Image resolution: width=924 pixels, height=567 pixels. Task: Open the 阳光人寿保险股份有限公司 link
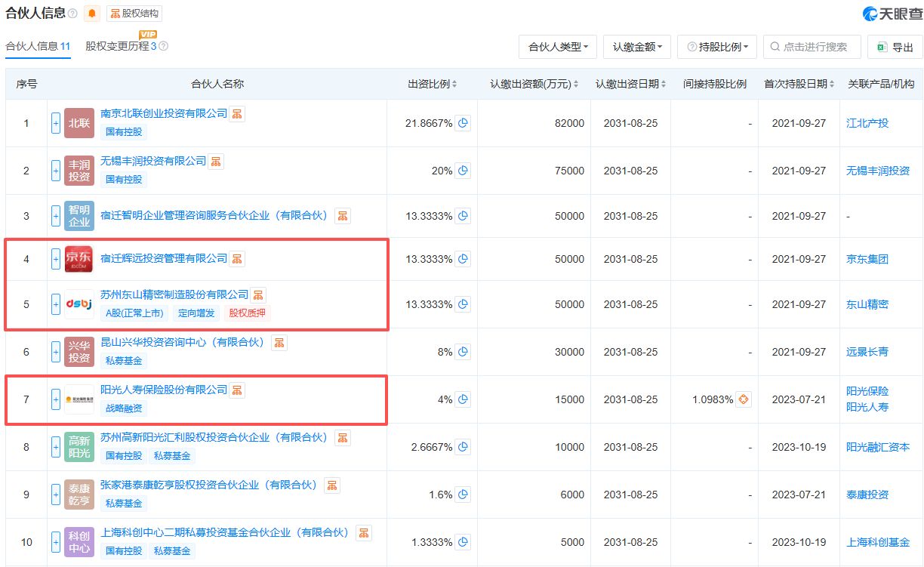(x=164, y=390)
